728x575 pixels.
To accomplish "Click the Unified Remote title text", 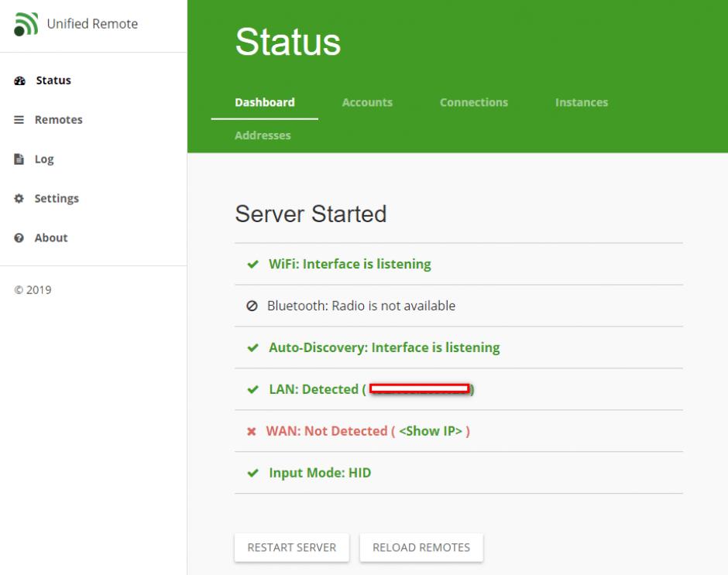I will pos(92,24).
